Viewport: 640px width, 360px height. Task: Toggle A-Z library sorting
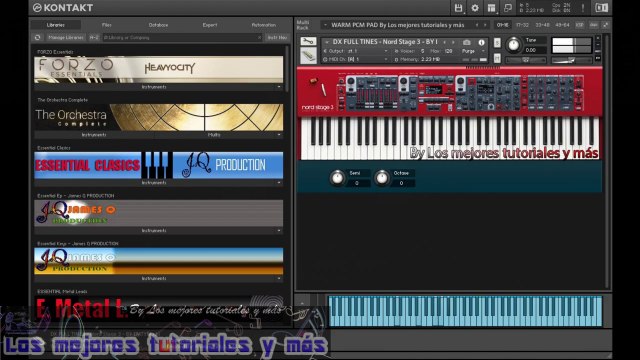tap(94, 38)
